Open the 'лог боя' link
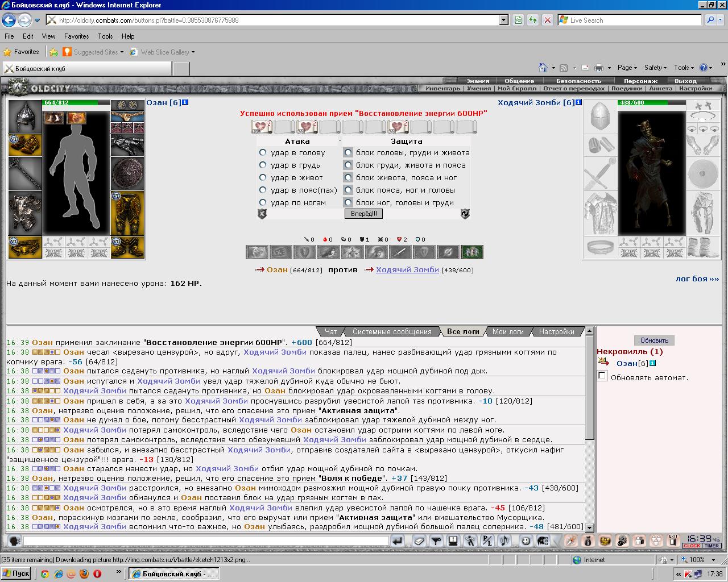The height and width of the screenshot is (582, 728). click(x=697, y=278)
